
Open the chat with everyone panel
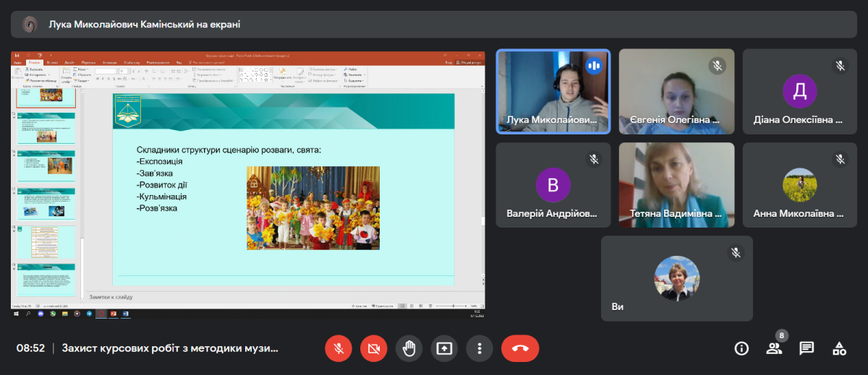pos(807,348)
